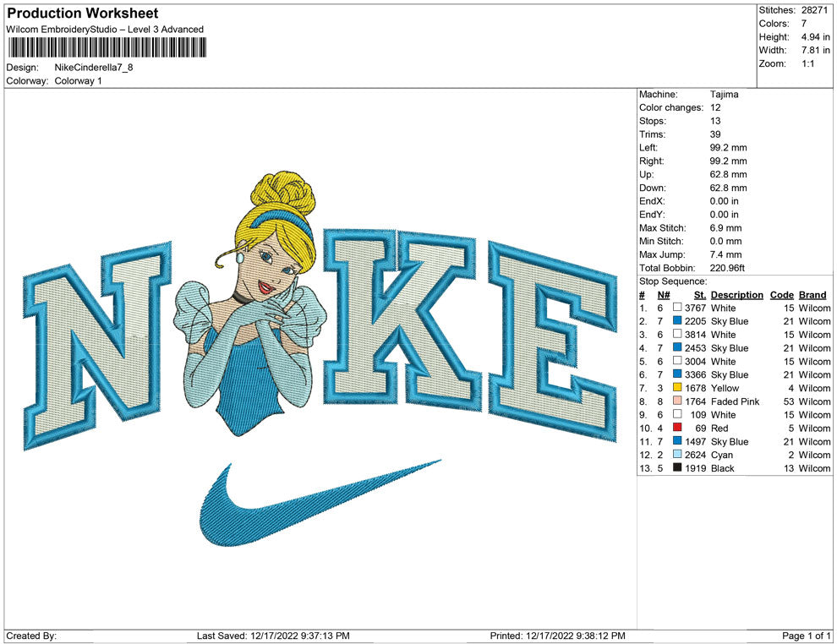Click the Sky Blue swatch in stop 2
The image size is (837, 644).
pyautogui.click(x=677, y=322)
